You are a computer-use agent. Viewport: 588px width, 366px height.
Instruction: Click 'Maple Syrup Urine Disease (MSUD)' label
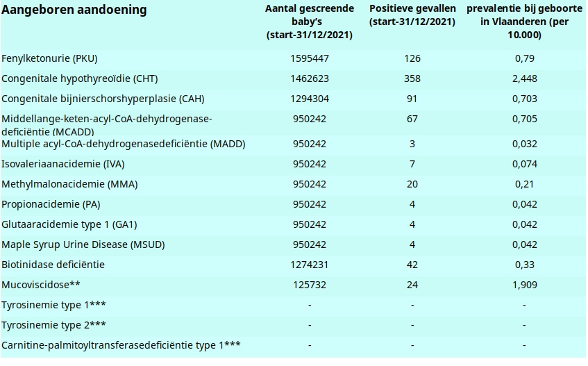tap(83, 245)
